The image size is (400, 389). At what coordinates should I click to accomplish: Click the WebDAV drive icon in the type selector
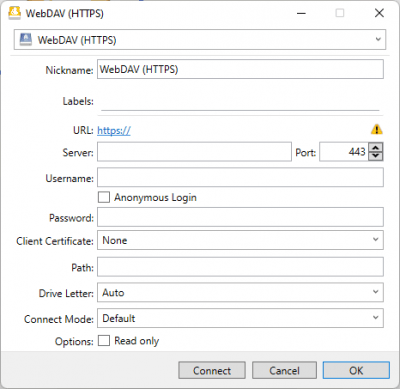(26, 40)
